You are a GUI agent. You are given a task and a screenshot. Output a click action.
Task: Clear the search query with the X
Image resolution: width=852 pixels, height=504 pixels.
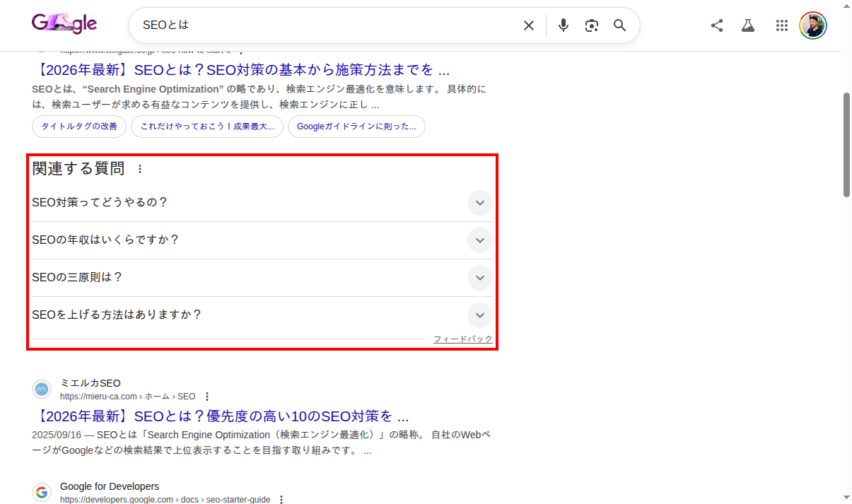[528, 25]
